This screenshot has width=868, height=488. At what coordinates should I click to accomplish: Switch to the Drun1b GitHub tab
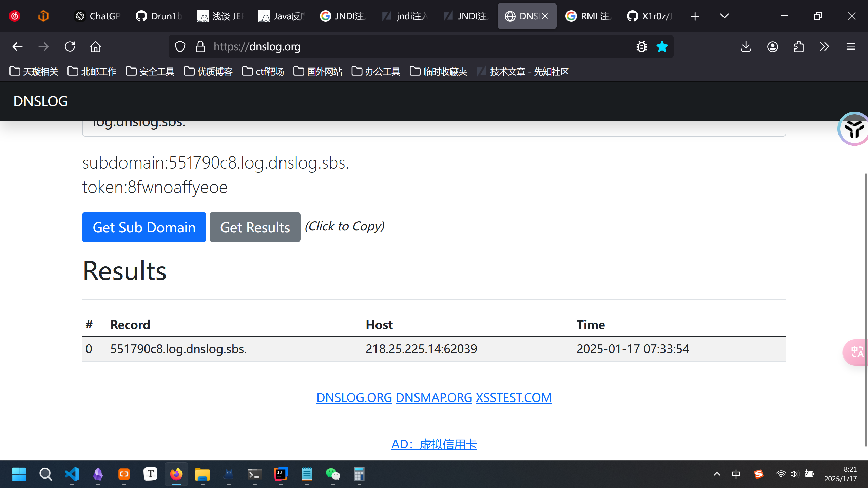tap(159, 16)
